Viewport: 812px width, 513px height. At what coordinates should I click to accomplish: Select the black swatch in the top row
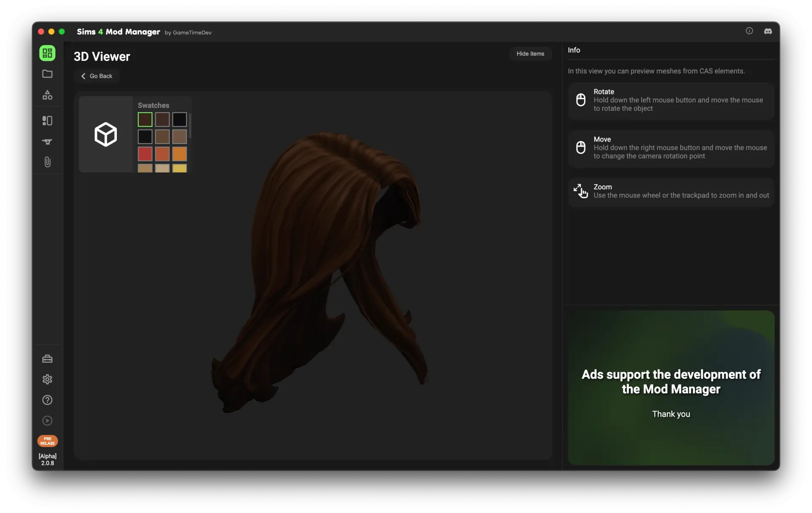coord(179,120)
